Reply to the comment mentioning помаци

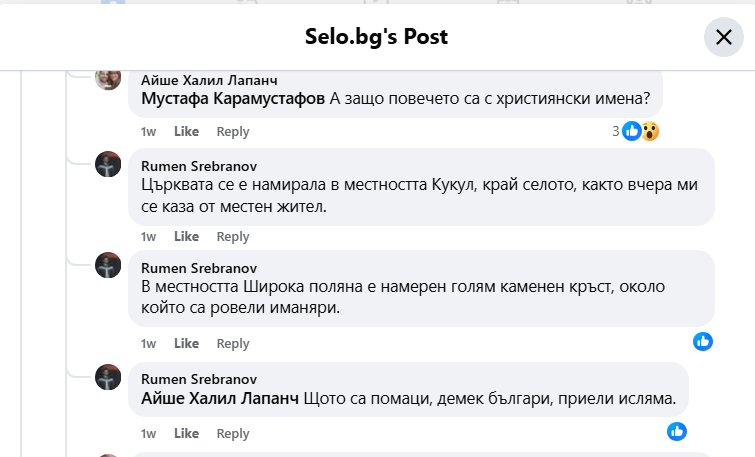233,434
